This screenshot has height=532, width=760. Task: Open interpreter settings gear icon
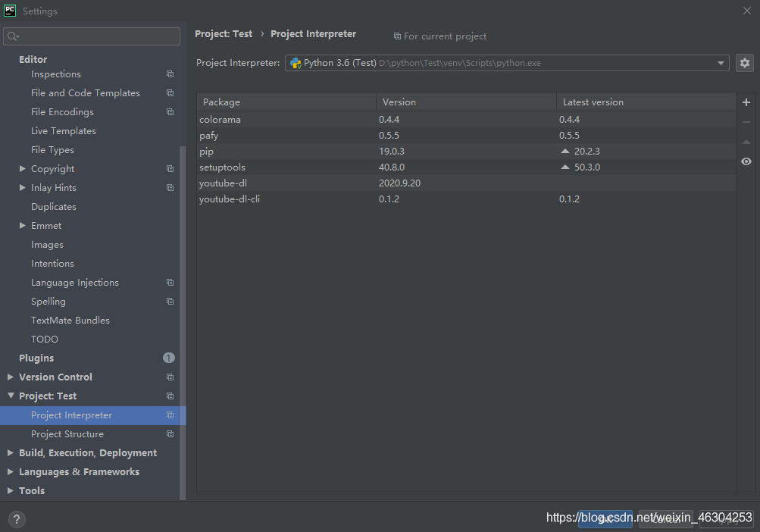tap(745, 63)
